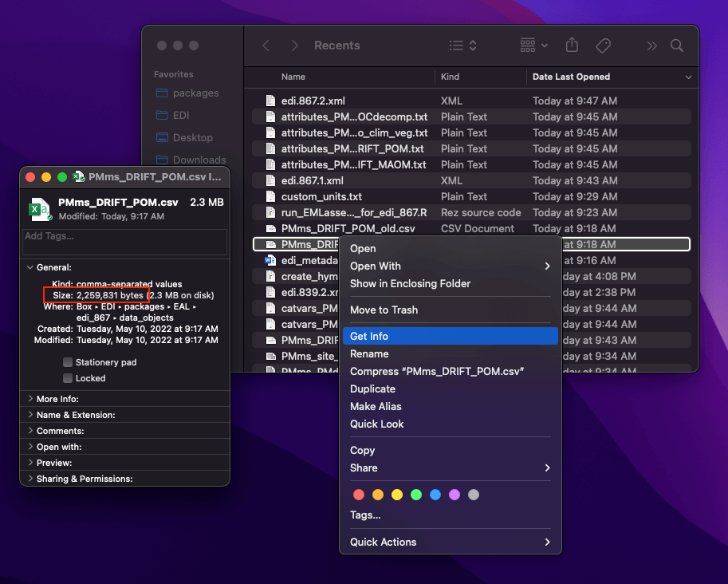This screenshot has width=728, height=584.
Task: Click Get Info in the context menu
Action: coord(451,337)
